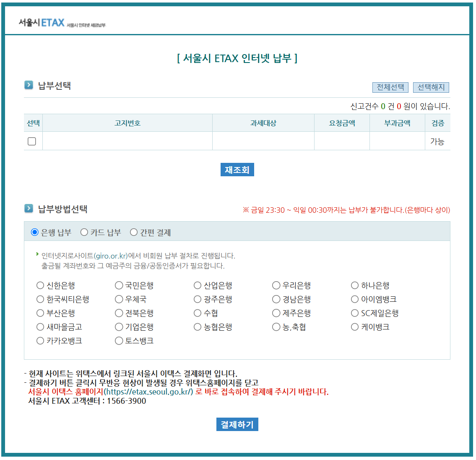This screenshot has height=460, width=476.
Task: Choose 케이뱅크 as payment bank
Action: (x=354, y=327)
